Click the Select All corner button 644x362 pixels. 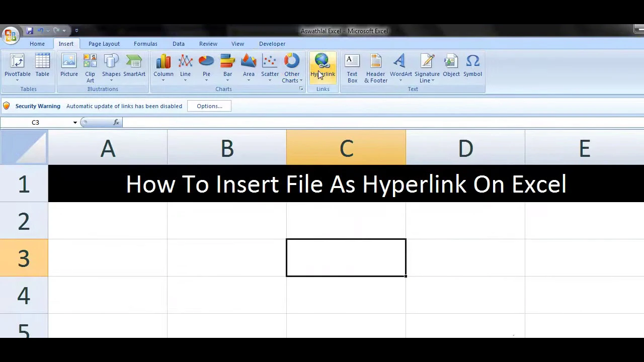(x=24, y=147)
